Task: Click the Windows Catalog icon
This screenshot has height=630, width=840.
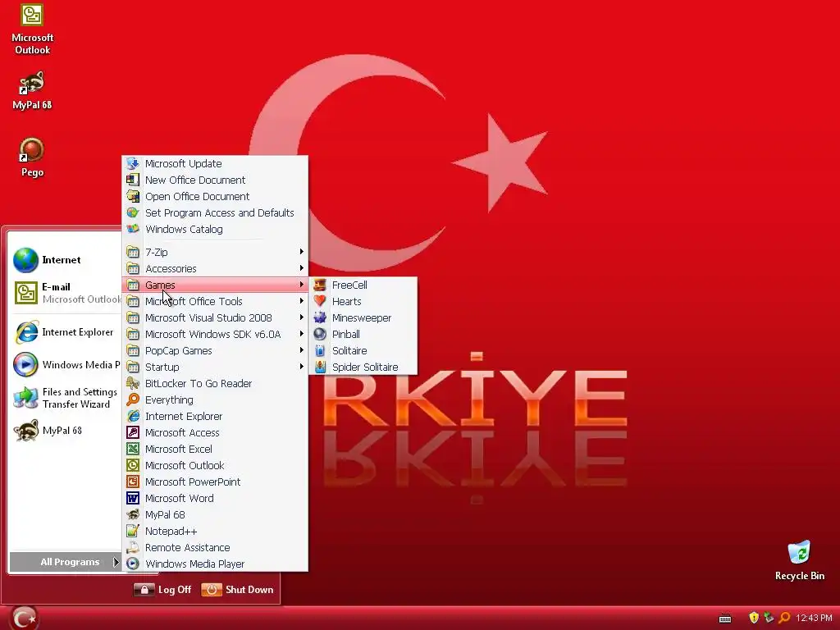Action: click(x=133, y=230)
